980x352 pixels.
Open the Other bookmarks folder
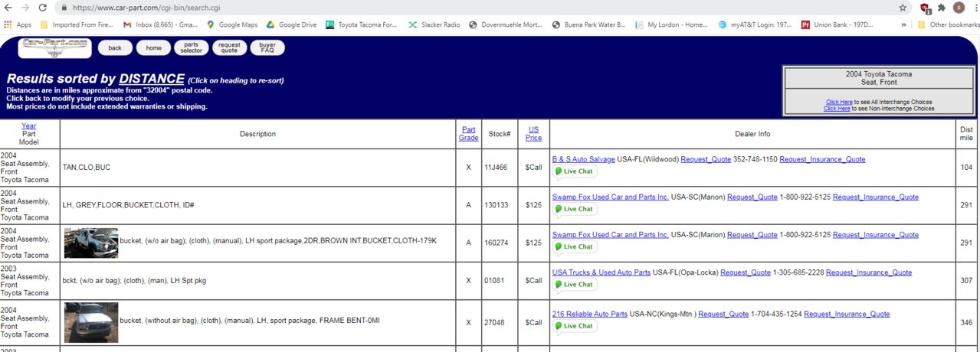pyautogui.click(x=948, y=24)
